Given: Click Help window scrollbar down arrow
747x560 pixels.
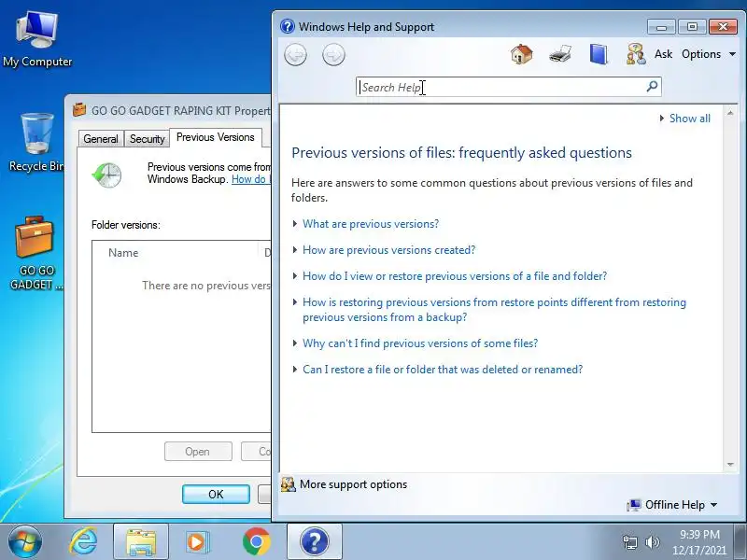Looking at the screenshot, I should pos(730,464).
